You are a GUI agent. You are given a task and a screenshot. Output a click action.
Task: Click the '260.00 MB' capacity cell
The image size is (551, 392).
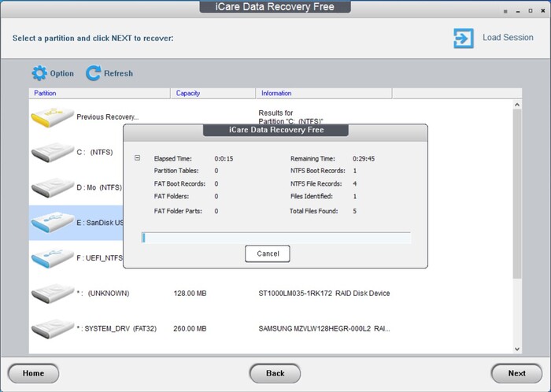[x=190, y=329]
